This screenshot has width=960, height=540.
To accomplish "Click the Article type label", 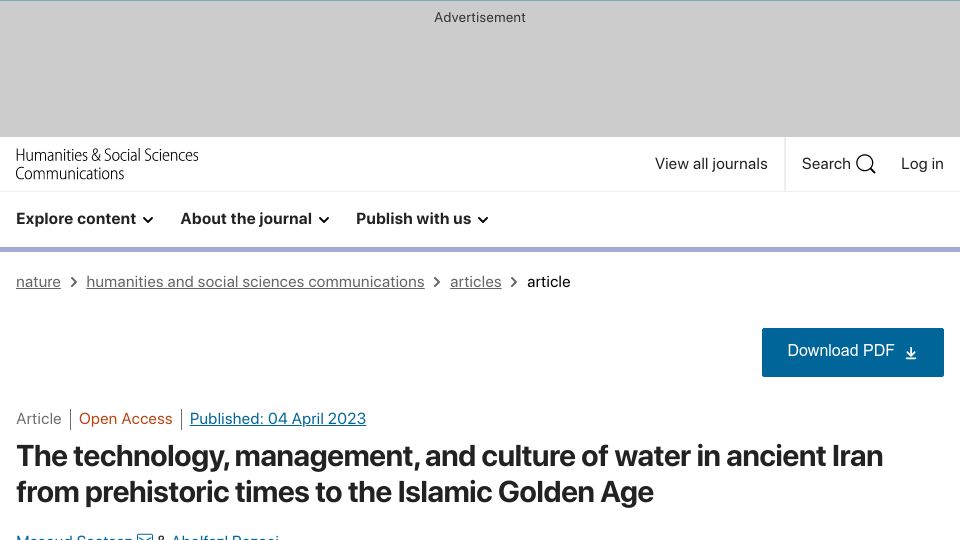I will point(39,419).
